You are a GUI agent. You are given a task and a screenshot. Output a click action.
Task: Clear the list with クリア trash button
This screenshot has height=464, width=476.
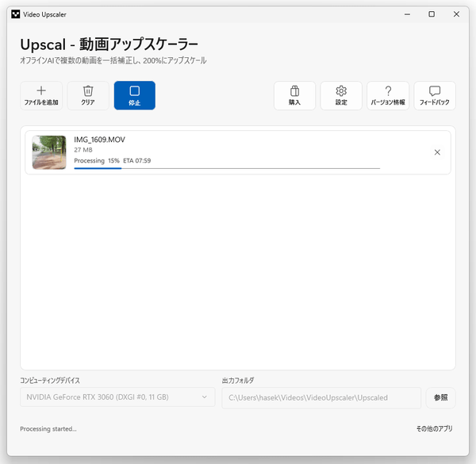click(x=88, y=96)
